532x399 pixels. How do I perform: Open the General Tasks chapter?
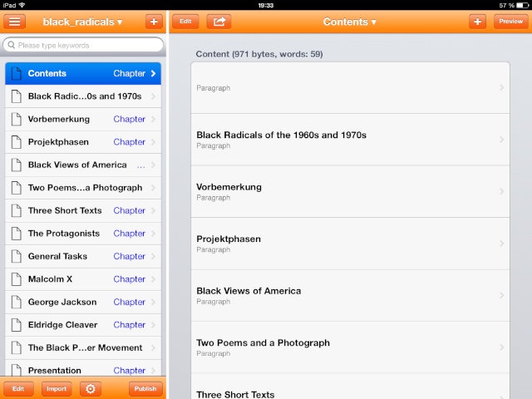pyautogui.click(x=83, y=256)
